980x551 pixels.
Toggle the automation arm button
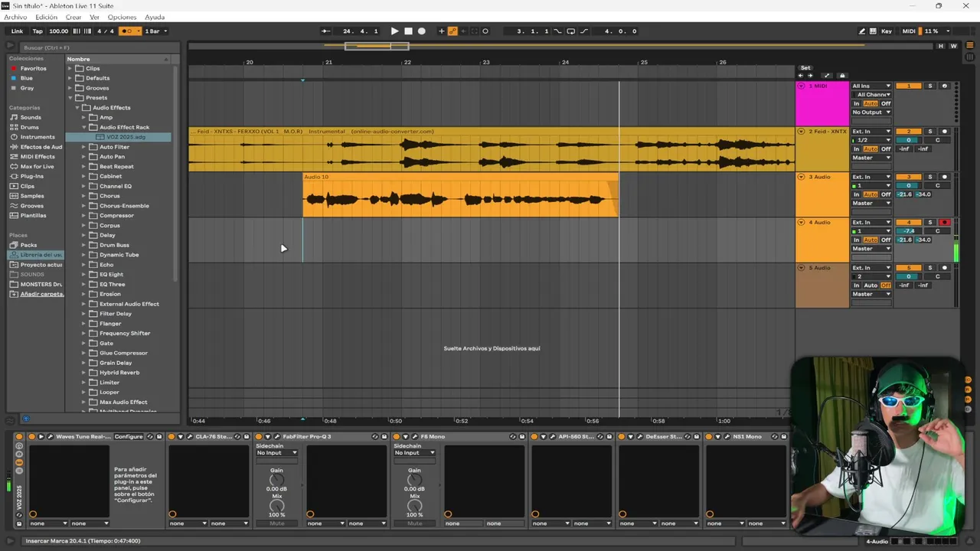(452, 31)
